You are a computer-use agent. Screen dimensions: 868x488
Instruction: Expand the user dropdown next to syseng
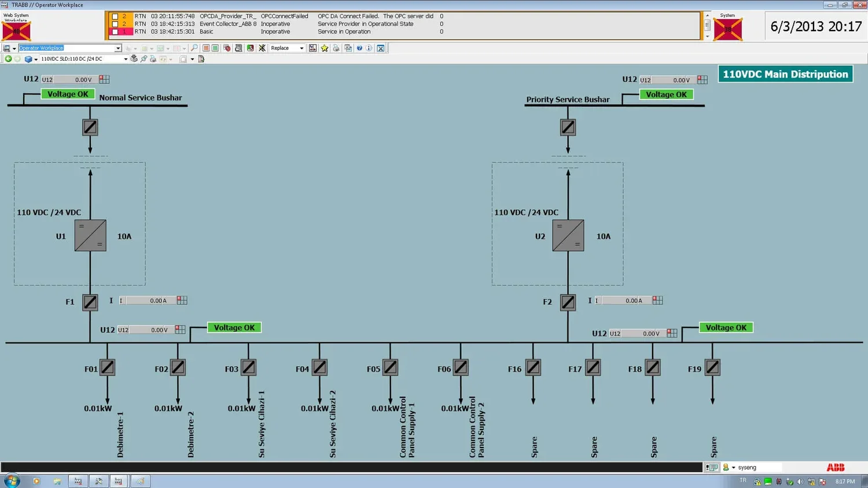[x=733, y=468]
